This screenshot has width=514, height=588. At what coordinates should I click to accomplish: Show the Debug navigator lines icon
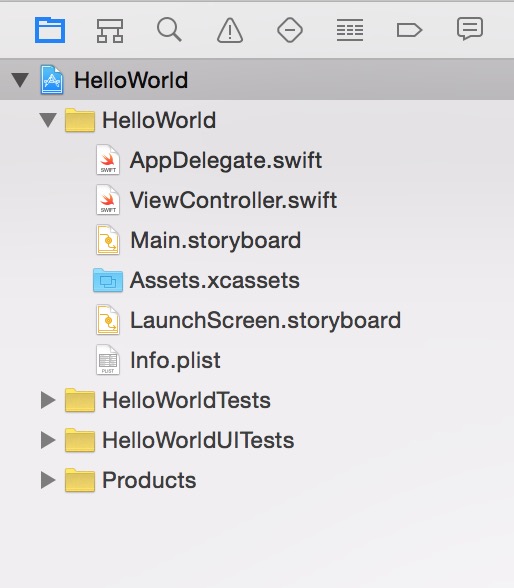coord(350,30)
